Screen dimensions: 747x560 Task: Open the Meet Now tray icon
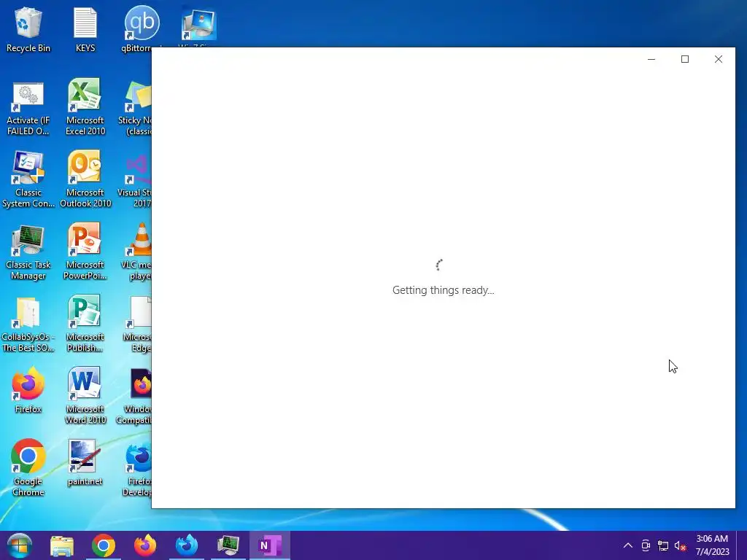click(x=646, y=545)
